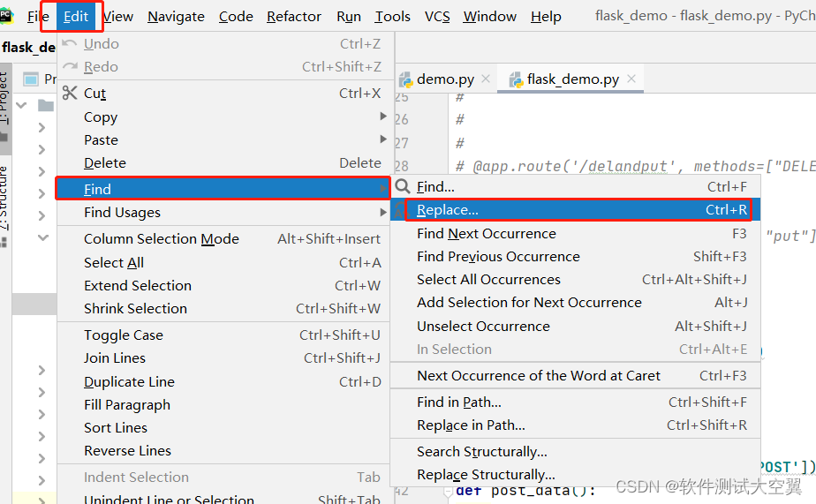Click the Redo arrow icon
The height and width of the screenshot is (504, 816).
pos(70,66)
